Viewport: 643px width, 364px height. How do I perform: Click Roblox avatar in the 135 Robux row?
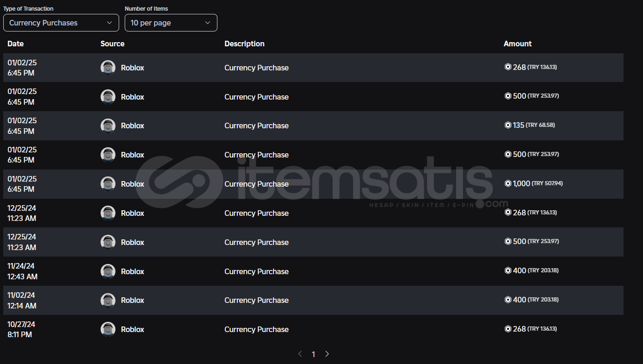click(x=108, y=126)
